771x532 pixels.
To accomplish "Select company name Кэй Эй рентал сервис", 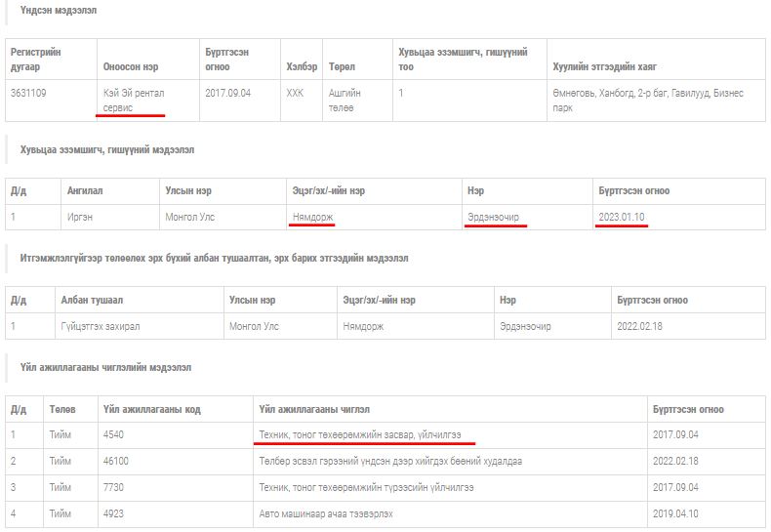I will [x=134, y=100].
